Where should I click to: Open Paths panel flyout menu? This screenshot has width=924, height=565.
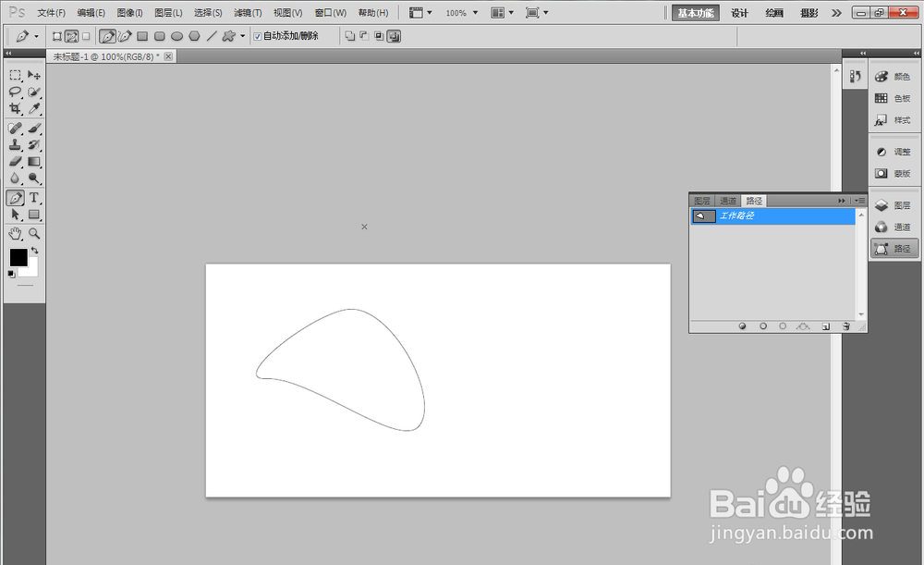(x=860, y=201)
